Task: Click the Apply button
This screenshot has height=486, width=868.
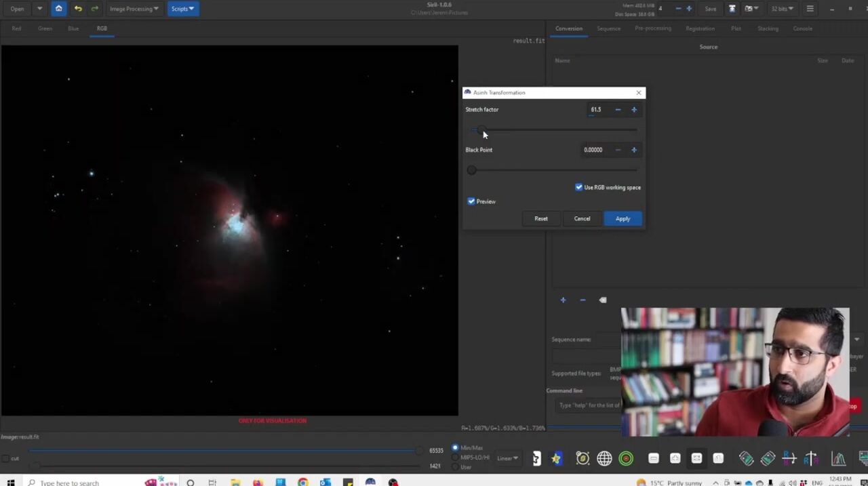Action: pyautogui.click(x=623, y=218)
